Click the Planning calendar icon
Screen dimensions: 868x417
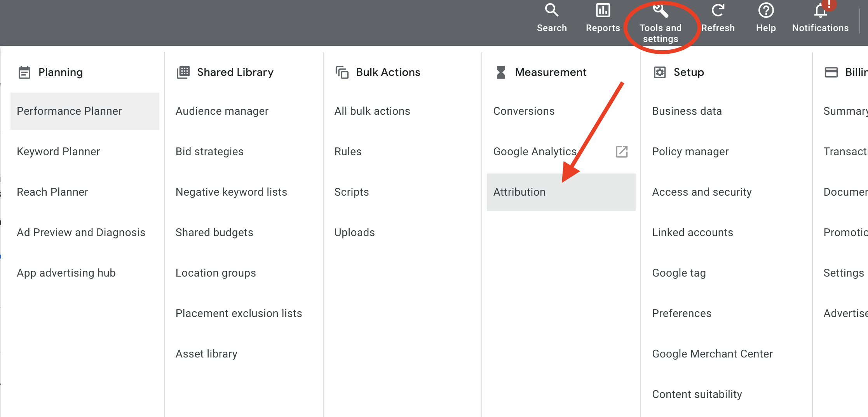point(24,72)
